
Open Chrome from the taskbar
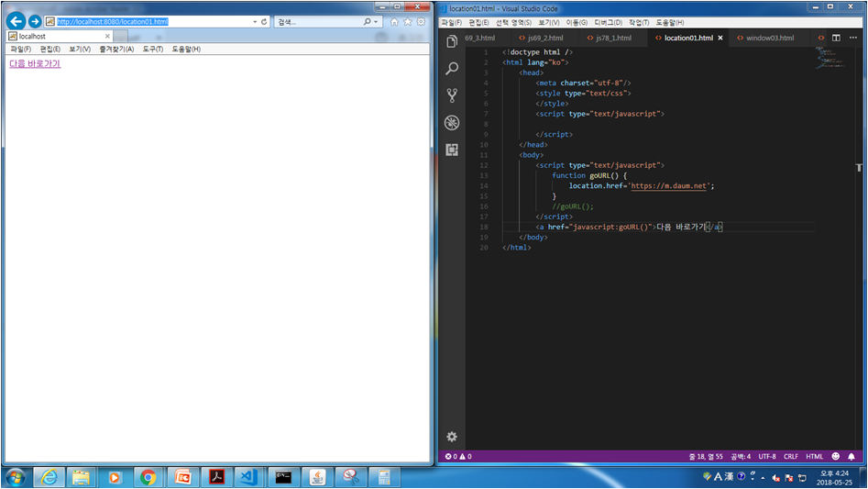[148, 477]
